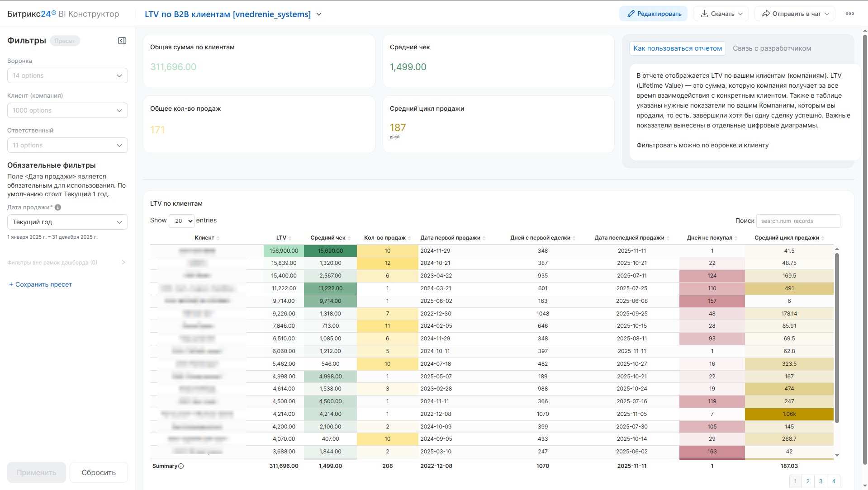Expand the Клиент (компания) dropdown
Image resolution: width=868 pixels, height=490 pixels.
tap(67, 110)
